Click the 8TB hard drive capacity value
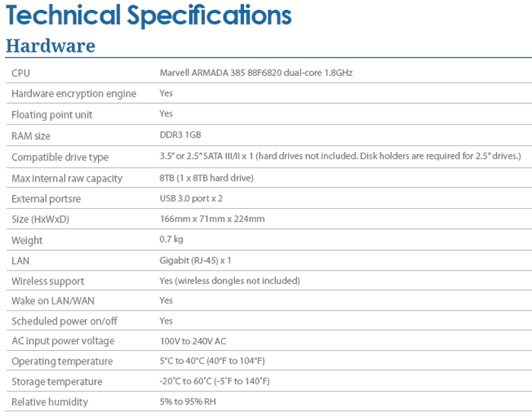This screenshot has width=532, height=417. (x=206, y=178)
